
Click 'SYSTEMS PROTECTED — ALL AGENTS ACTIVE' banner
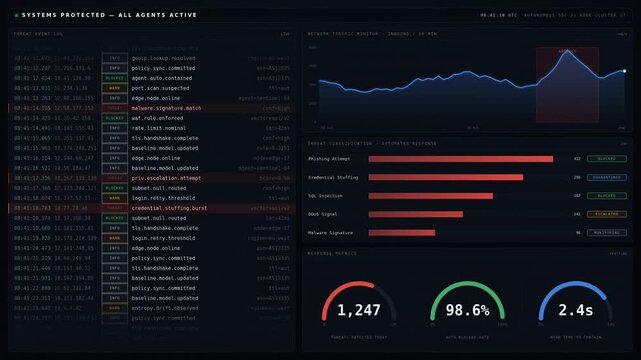(109, 15)
